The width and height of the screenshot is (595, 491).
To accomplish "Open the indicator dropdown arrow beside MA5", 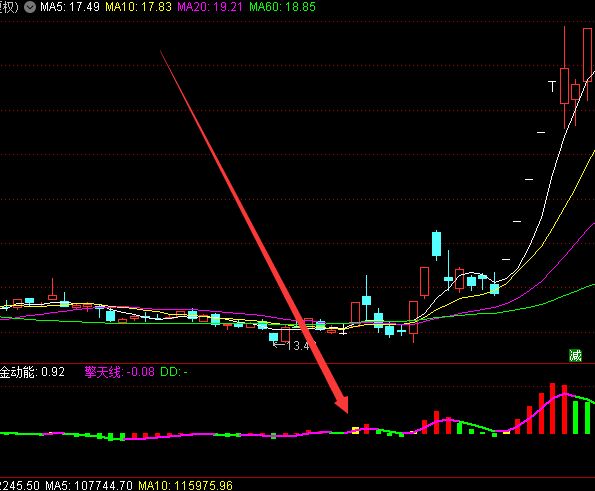I will [30, 7].
